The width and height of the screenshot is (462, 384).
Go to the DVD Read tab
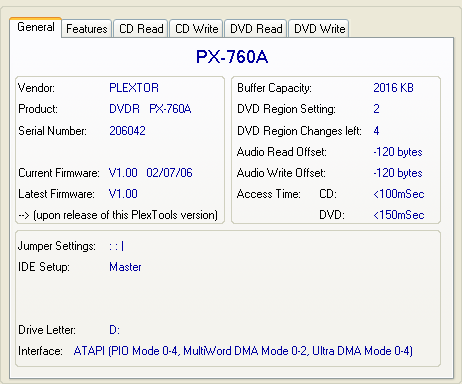tap(256, 29)
